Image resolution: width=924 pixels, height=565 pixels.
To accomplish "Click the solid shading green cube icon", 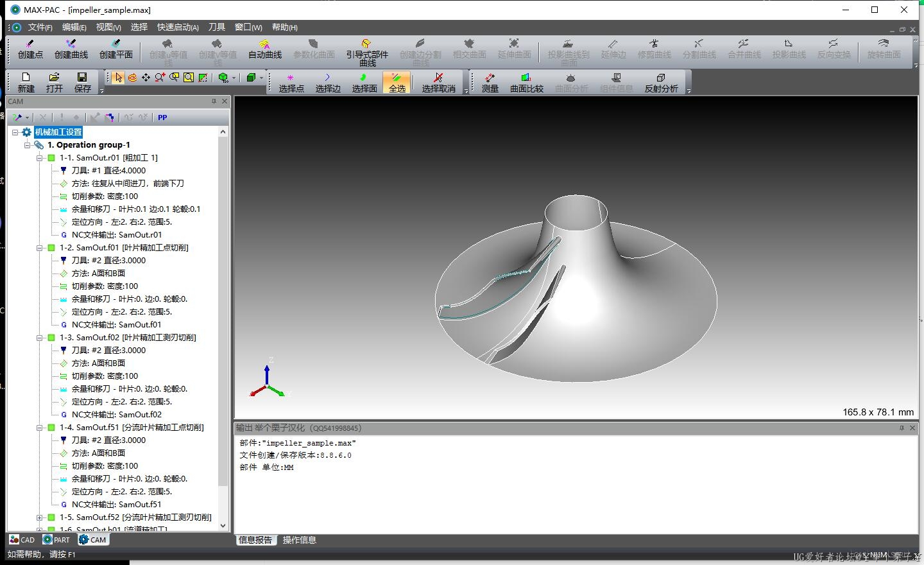I will coord(252,78).
